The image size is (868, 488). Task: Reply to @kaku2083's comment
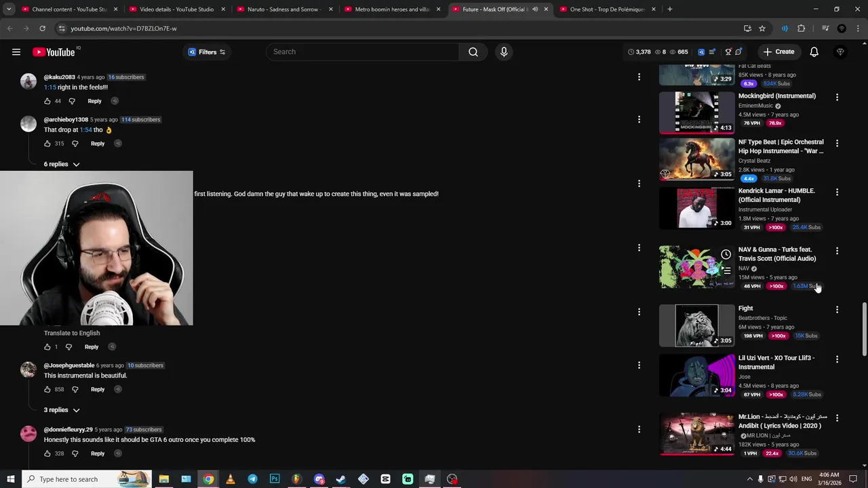tap(94, 101)
